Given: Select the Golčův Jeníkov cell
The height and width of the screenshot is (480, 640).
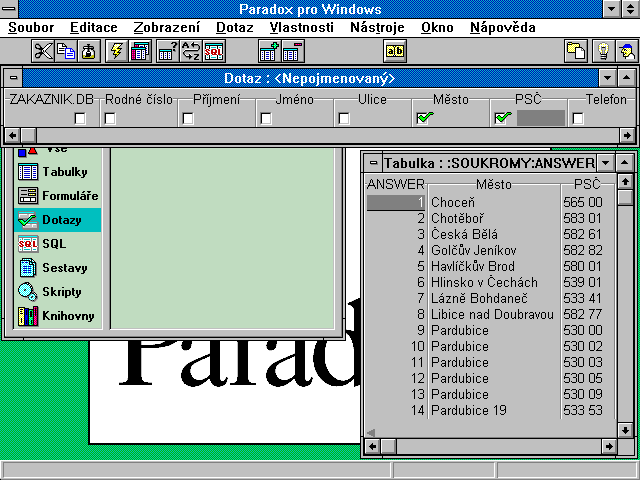Looking at the screenshot, I should (494, 250).
